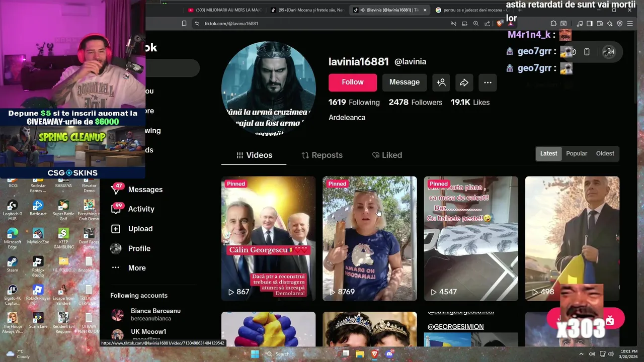
Task: Click the add-friend person icon
Action: (x=441, y=82)
